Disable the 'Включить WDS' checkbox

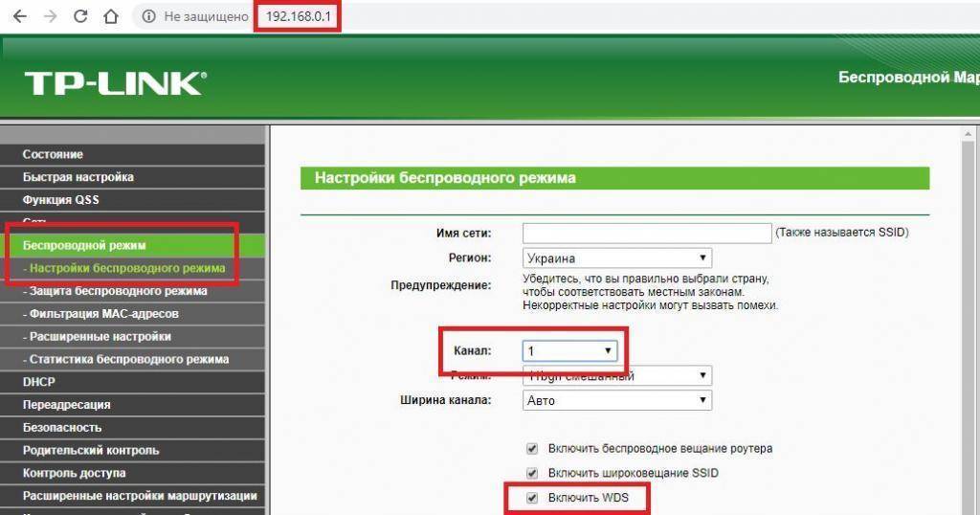[x=532, y=498]
